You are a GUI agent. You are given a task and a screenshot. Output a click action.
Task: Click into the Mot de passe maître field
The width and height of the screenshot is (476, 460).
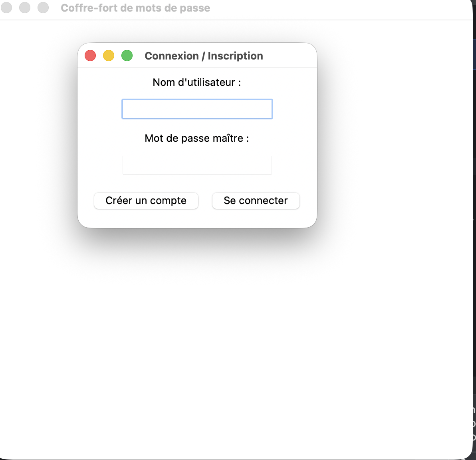[x=197, y=165]
